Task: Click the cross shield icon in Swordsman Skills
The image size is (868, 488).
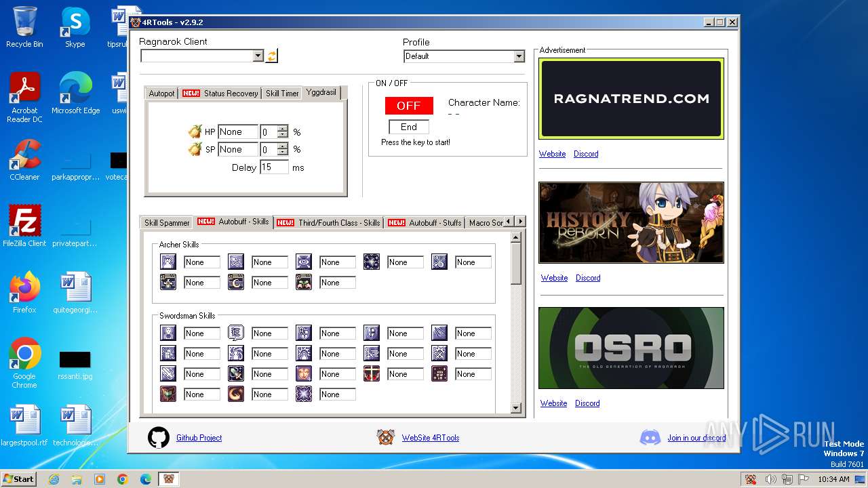Action: coord(372,333)
